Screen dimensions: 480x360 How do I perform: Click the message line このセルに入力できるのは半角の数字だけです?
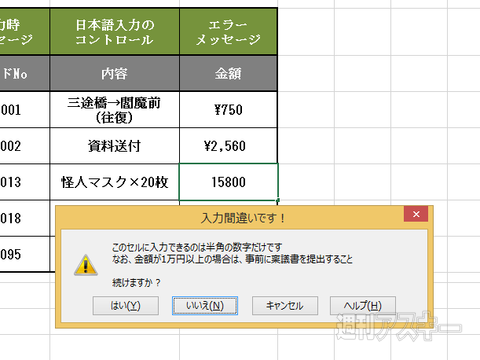[197, 247]
